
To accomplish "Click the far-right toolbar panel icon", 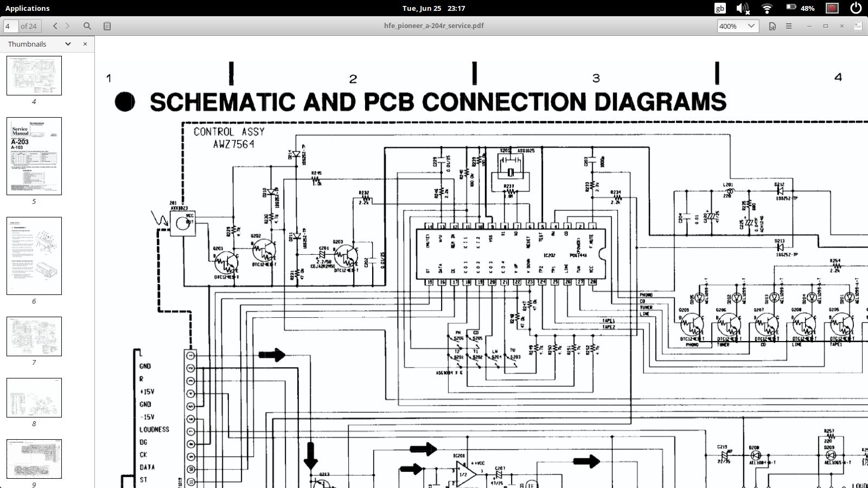I will 858,25.
